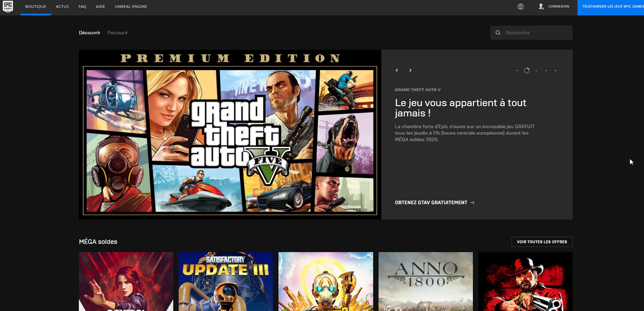Open the Control game thumbnail
This screenshot has height=311, width=644.
126,282
